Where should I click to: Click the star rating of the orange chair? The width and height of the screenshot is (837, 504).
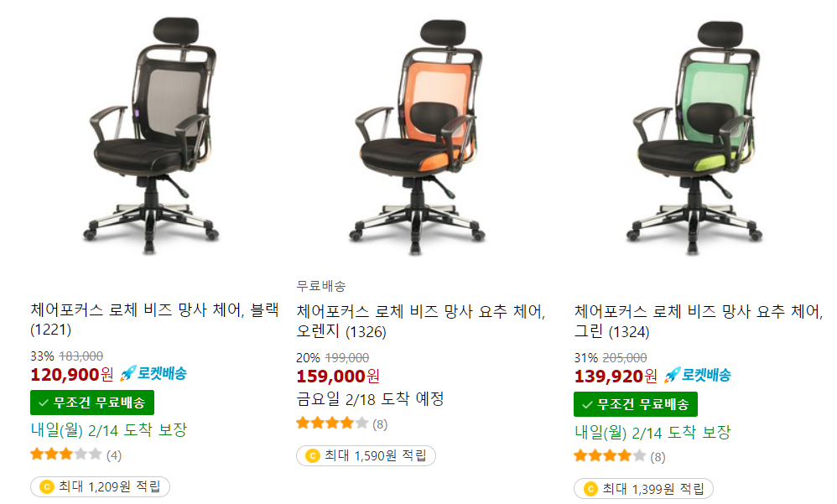tap(332, 423)
